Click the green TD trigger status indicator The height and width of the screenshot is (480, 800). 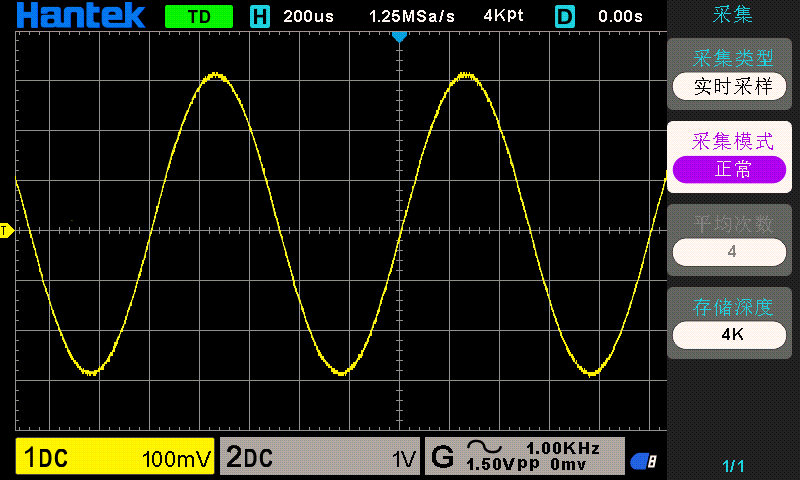point(198,16)
